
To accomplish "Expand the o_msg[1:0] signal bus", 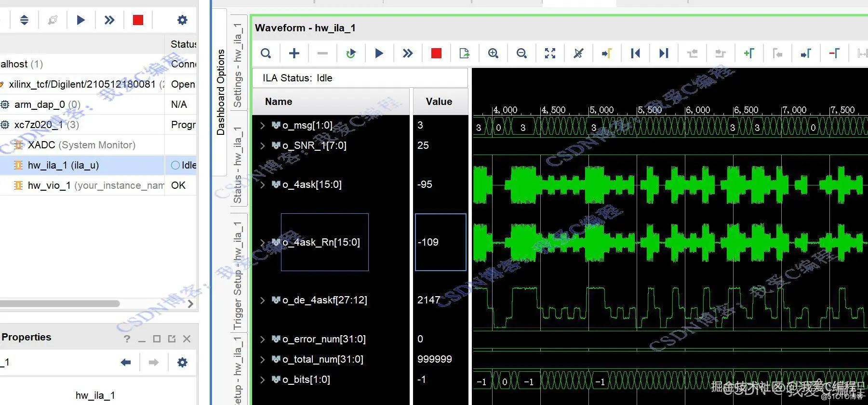I will click(x=263, y=126).
